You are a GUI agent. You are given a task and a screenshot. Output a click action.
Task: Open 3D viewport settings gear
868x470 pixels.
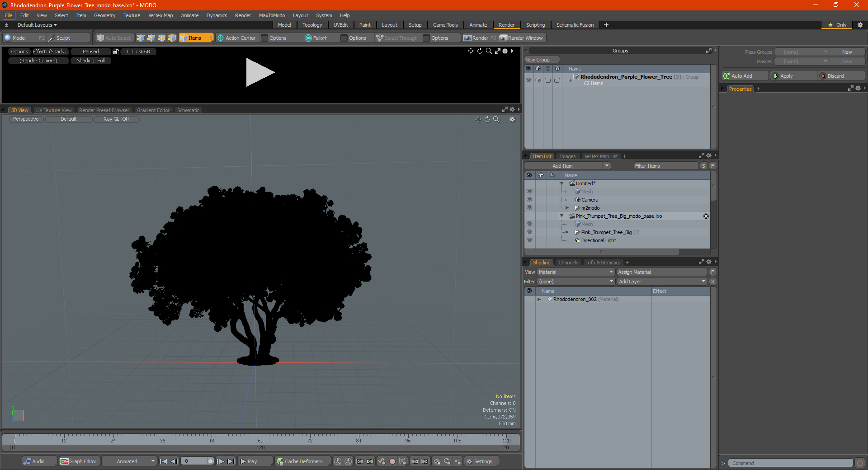pos(512,119)
